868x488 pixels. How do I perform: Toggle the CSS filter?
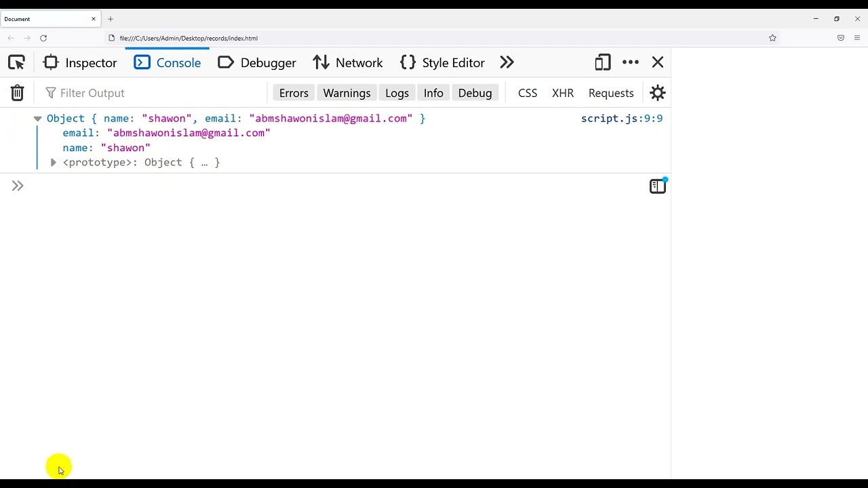click(528, 93)
